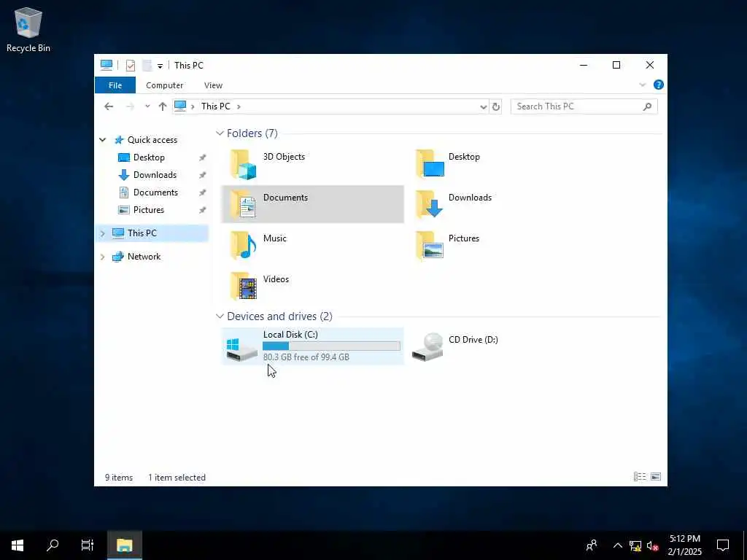The width and height of the screenshot is (747, 560).
Task: Switch to Details view layout icon
Action: click(639, 477)
